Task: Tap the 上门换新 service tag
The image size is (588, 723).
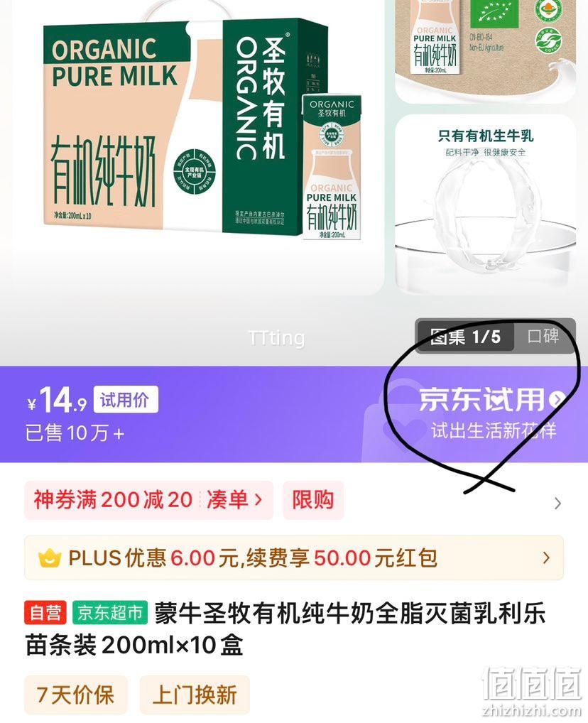Action: tap(194, 695)
